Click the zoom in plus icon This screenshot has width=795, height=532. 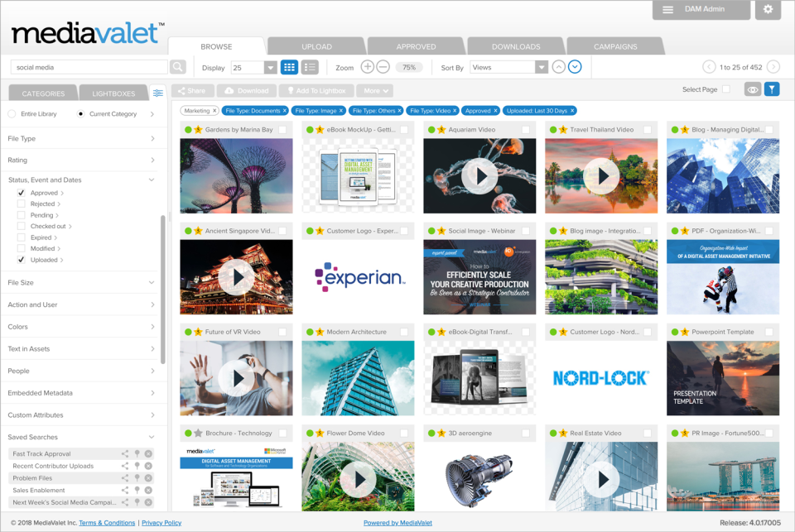[367, 67]
